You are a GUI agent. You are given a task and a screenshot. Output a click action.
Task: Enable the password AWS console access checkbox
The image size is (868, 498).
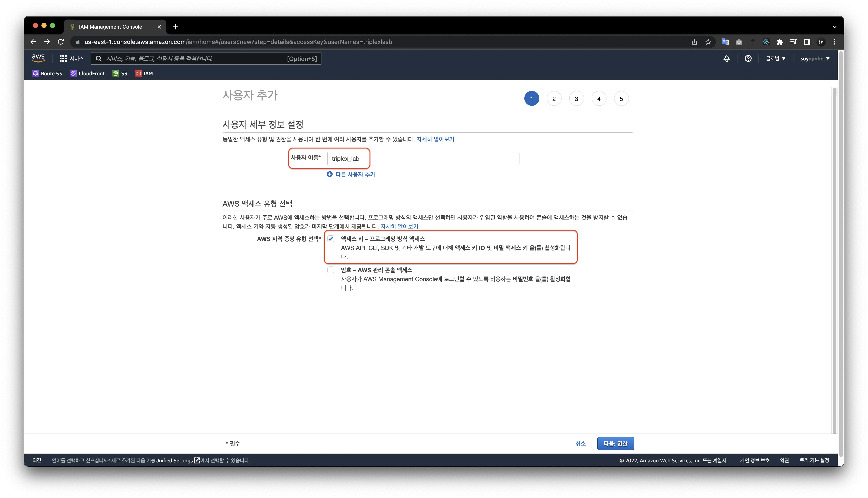click(331, 270)
